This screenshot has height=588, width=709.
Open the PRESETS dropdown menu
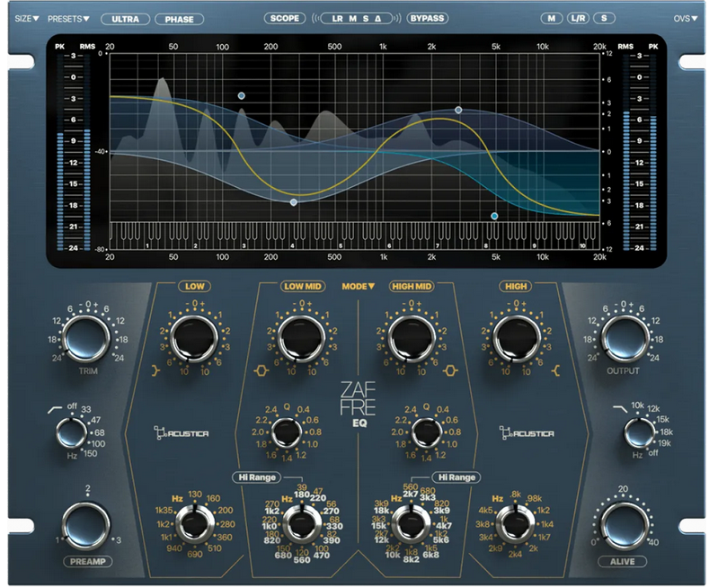[68, 19]
